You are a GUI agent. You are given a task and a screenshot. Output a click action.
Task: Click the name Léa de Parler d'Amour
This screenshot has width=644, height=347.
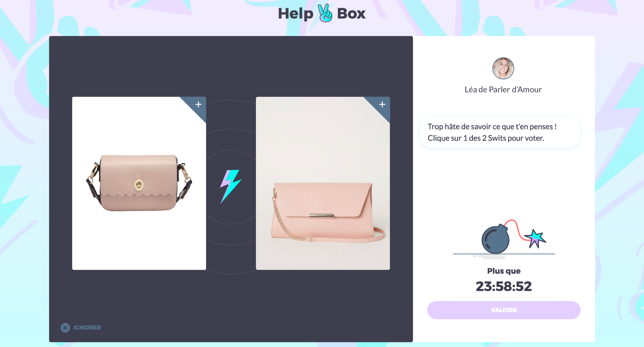[x=503, y=89]
